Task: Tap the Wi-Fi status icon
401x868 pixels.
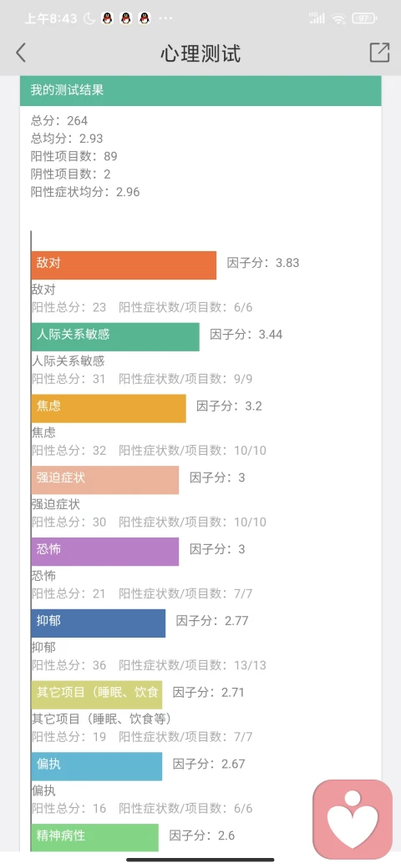Action: point(339,18)
